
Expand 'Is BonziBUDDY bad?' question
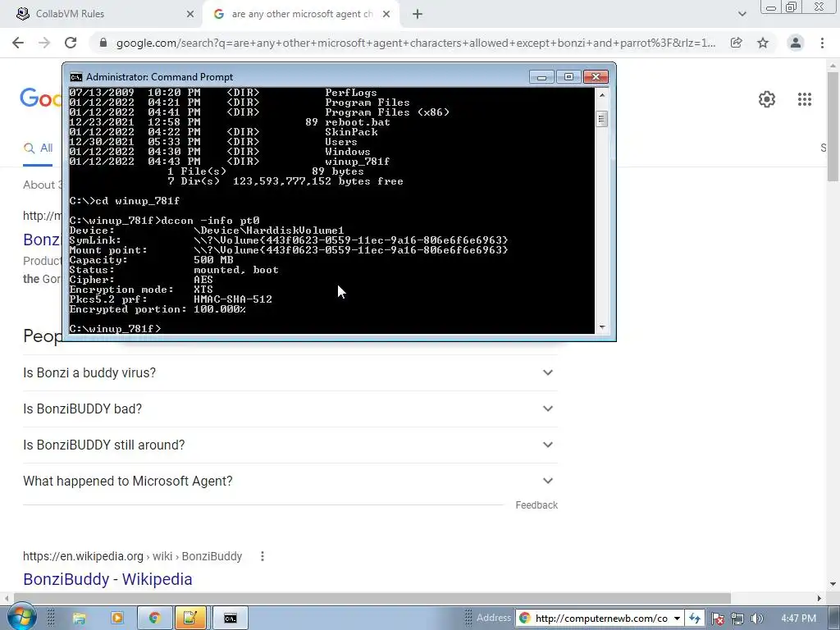(290, 409)
